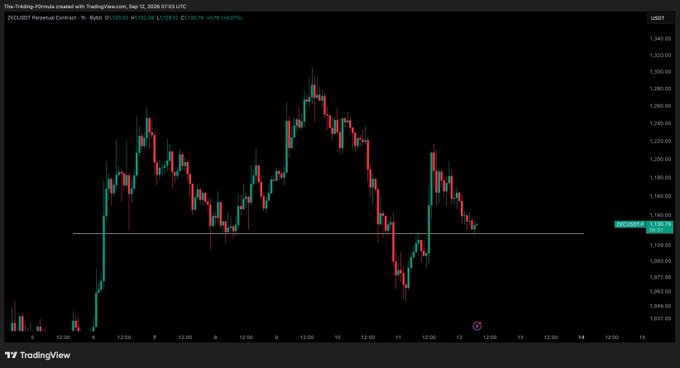The height and width of the screenshot is (368, 680).
Task: Click the 1,260.00 price axis label
Action: (660, 106)
